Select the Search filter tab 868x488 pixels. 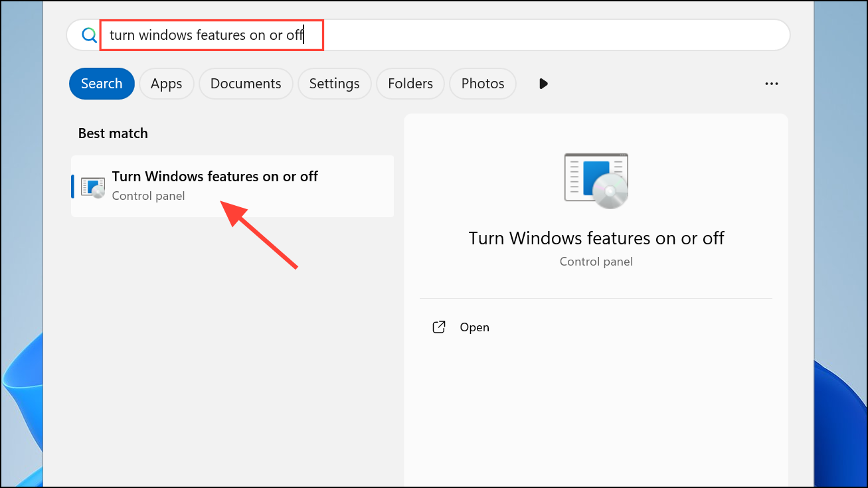pyautogui.click(x=102, y=84)
